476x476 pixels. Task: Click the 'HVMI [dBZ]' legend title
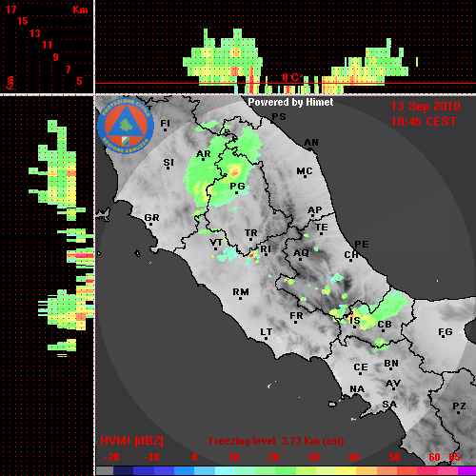131,441
